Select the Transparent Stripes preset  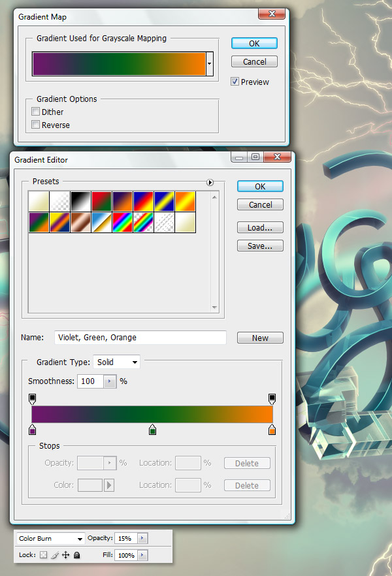click(x=165, y=222)
